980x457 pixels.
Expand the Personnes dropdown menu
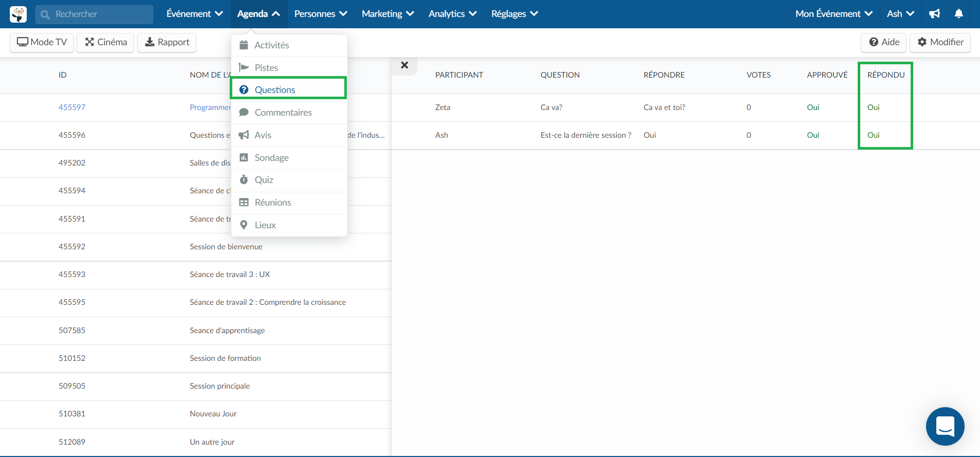pyautogui.click(x=321, y=14)
